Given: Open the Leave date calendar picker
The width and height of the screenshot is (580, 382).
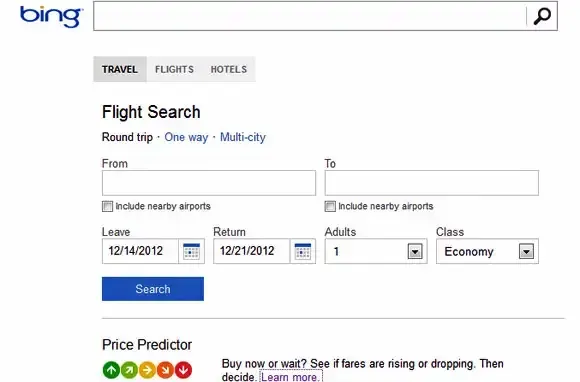Looking at the screenshot, I should pos(191,251).
